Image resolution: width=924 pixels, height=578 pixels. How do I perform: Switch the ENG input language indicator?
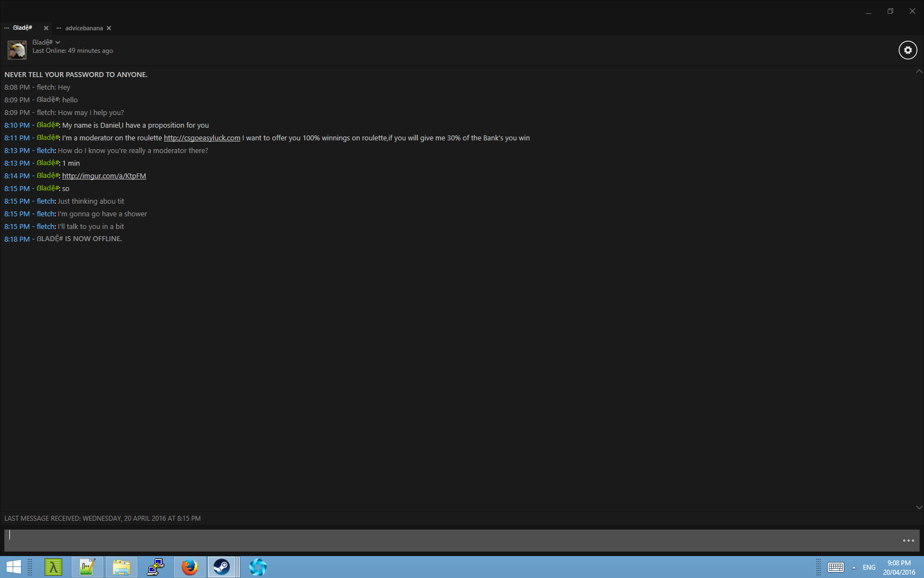(x=869, y=568)
